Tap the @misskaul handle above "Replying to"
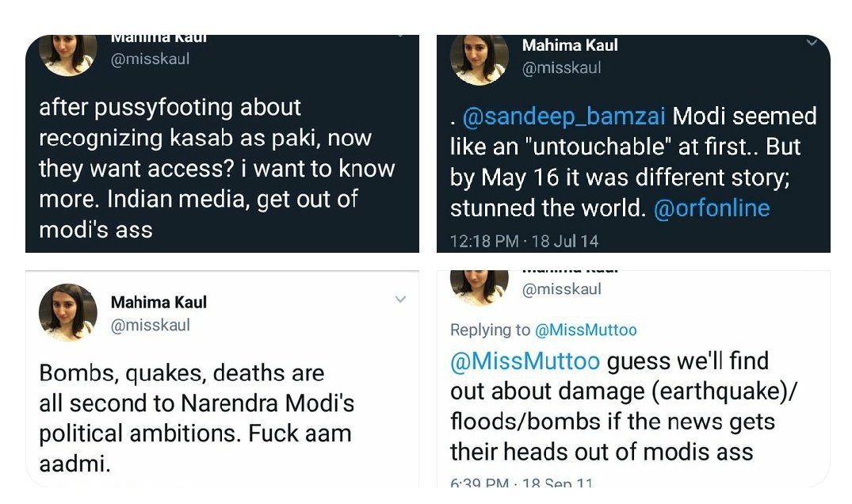852x504 pixels. pos(561,290)
